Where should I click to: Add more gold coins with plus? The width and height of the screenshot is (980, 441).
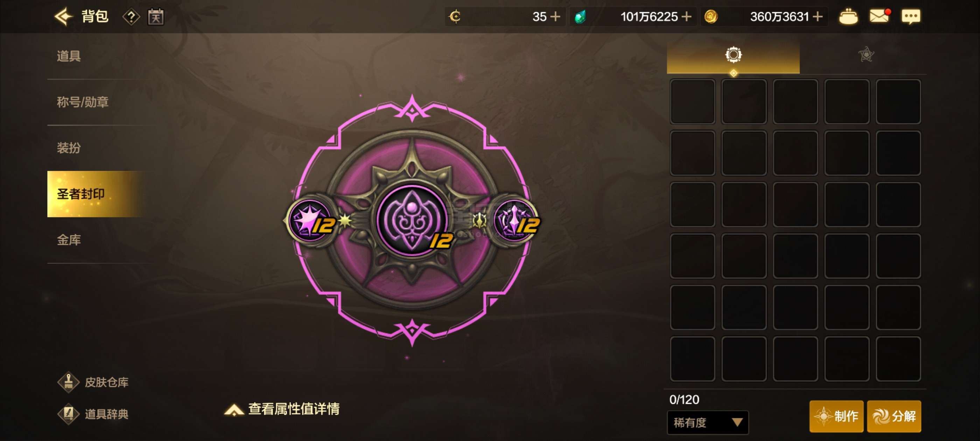click(818, 17)
